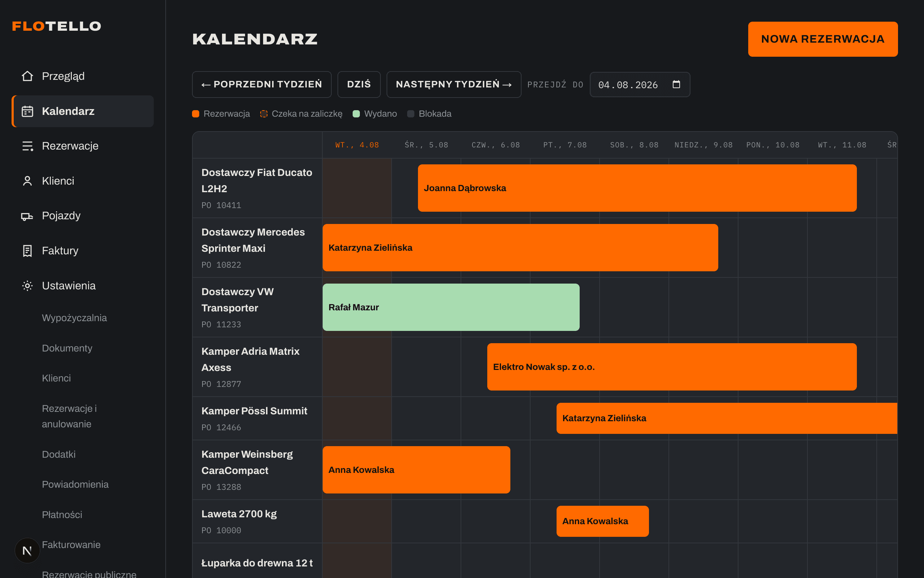Screen dimensions: 924x578
Task: Select Kamper Weinsberg CaraCompact row
Action: [x=257, y=470]
